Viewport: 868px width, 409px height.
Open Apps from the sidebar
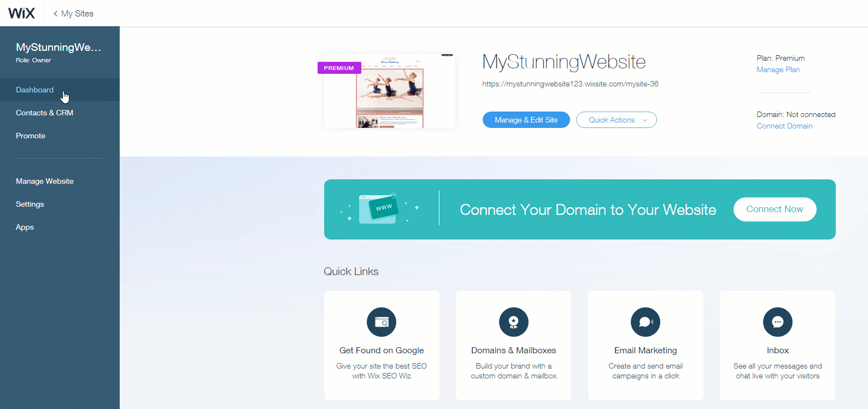25,227
